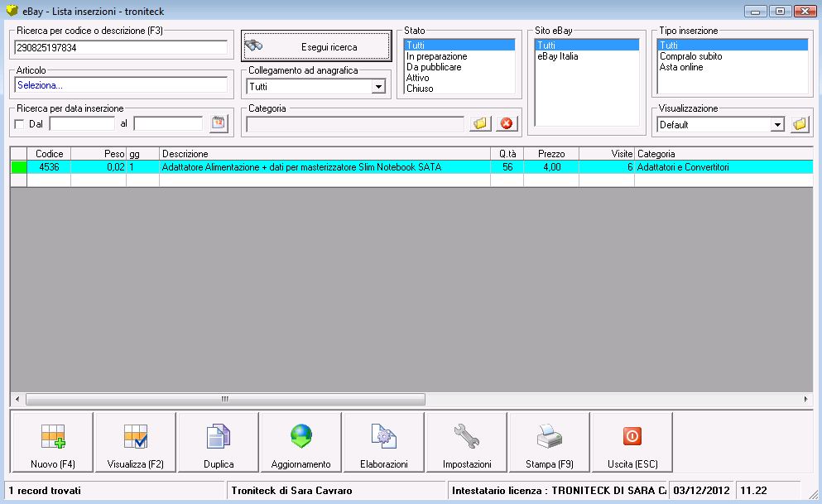Sort by Q.tà column header
Viewport: 822px width, 504px height.
507,153
